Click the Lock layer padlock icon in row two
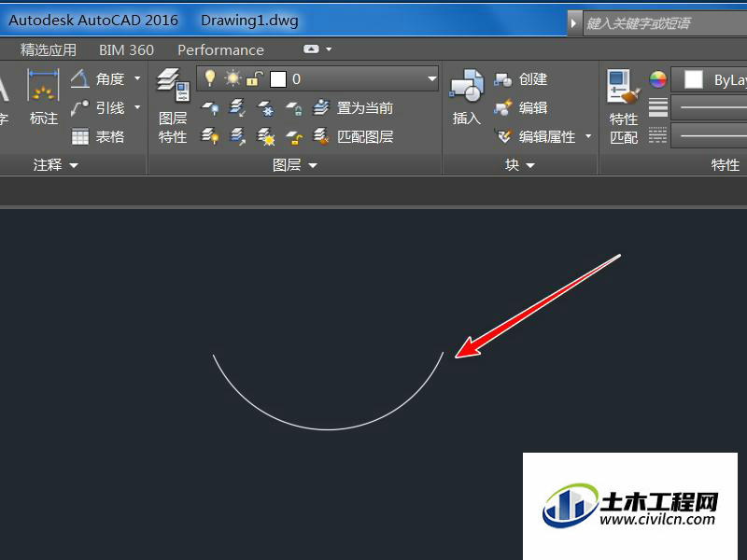 [x=294, y=108]
